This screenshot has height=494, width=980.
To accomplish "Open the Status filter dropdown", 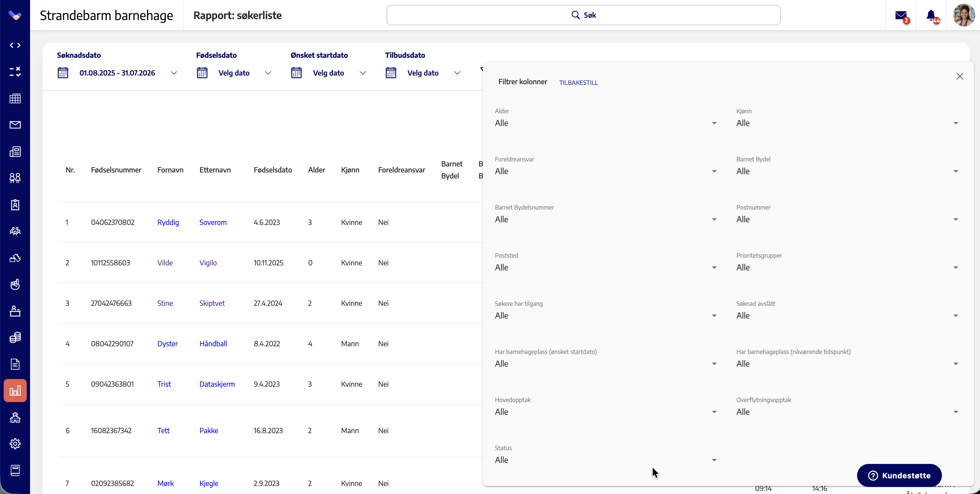I will click(606, 460).
